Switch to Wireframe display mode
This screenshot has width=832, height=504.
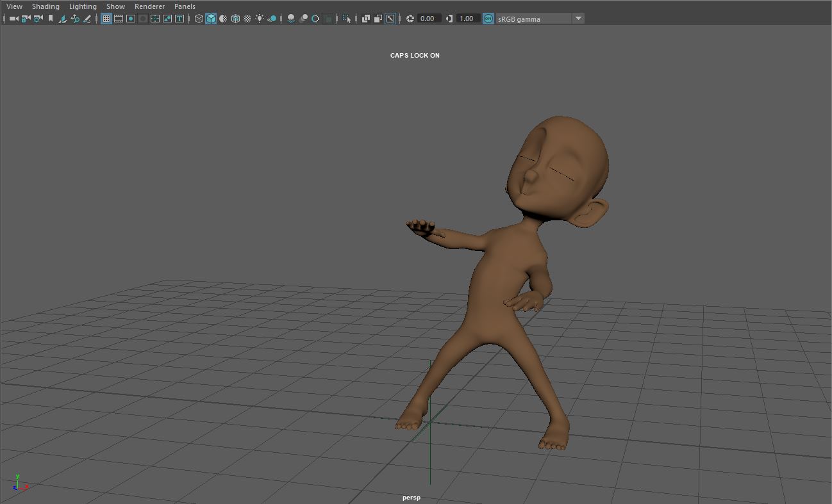click(199, 19)
